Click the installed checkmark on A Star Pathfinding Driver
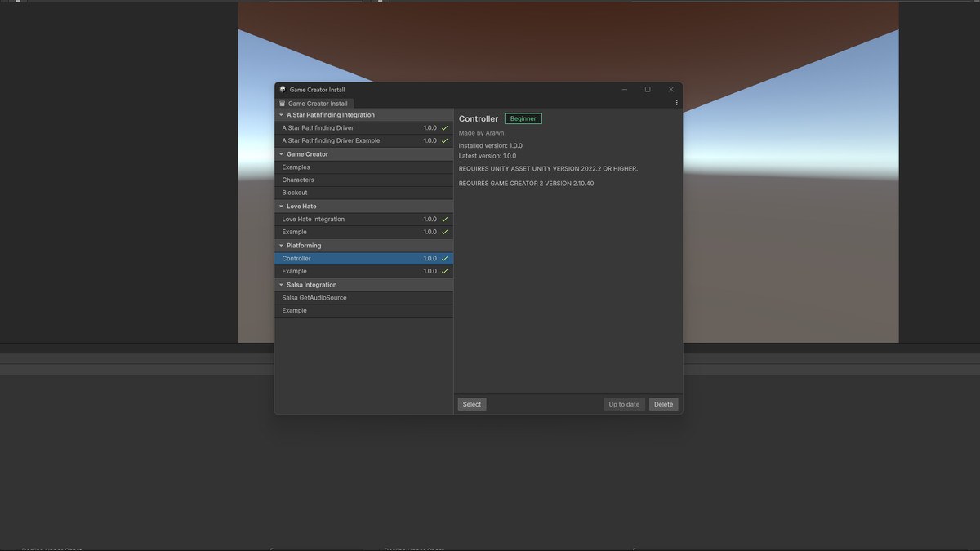 pyautogui.click(x=445, y=128)
